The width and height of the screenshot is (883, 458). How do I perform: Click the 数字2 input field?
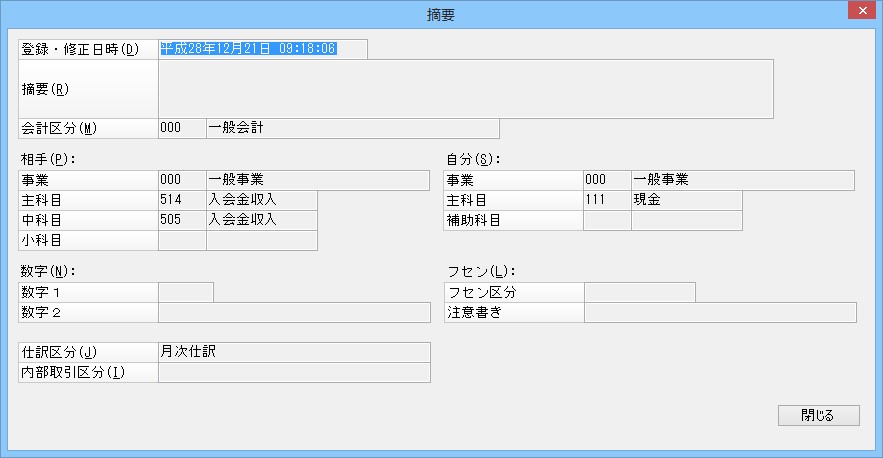pos(294,312)
